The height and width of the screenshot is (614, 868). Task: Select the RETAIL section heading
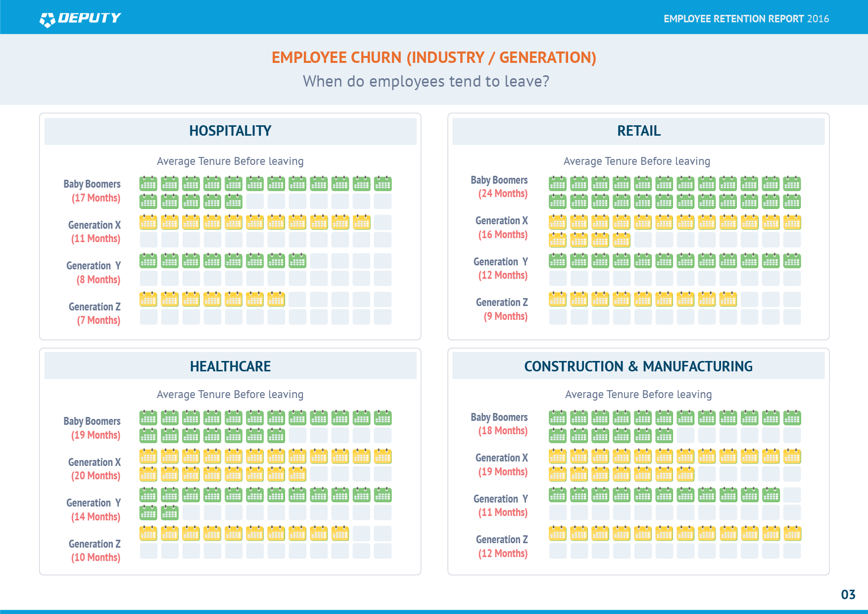[638, 131]
